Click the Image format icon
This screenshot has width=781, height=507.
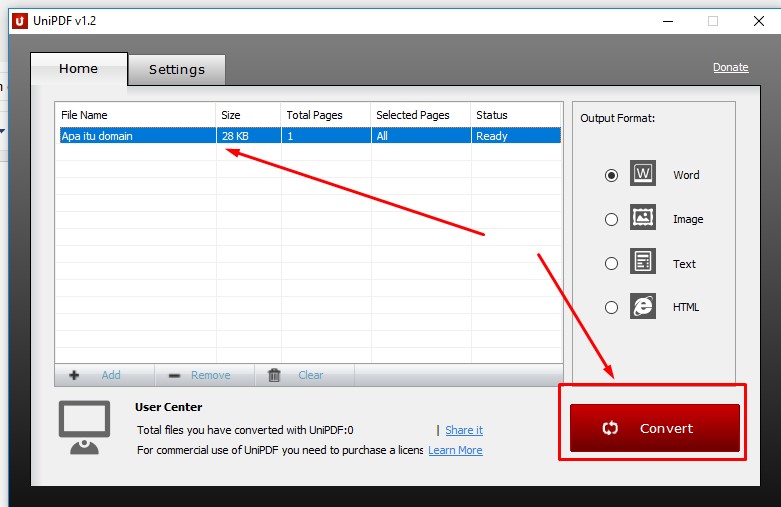tap(643, 217)
